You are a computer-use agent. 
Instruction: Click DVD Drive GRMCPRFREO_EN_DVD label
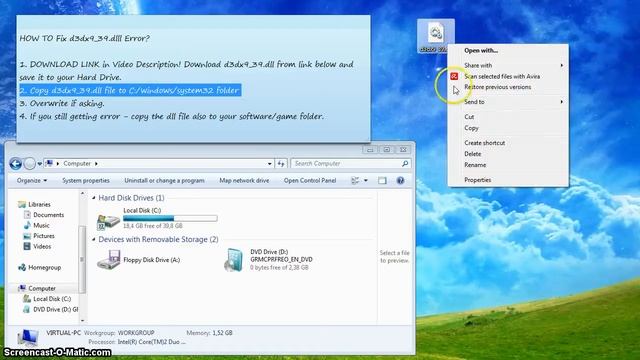pyautogui.click(x=281, y=260)
